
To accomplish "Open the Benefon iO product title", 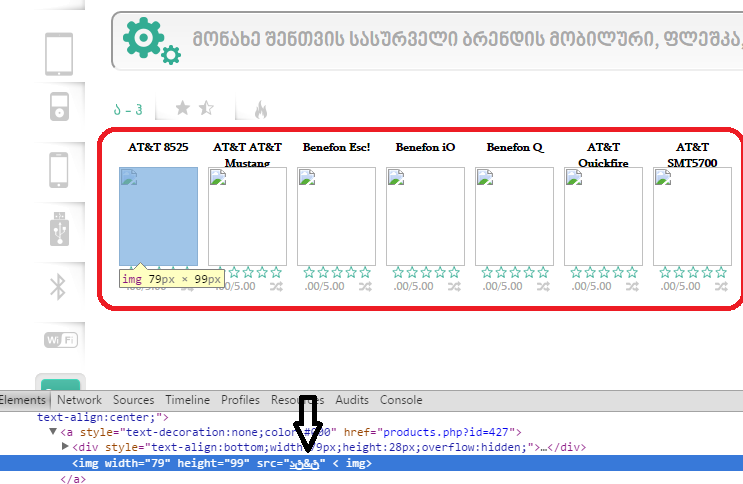I will tap(426, 147).
